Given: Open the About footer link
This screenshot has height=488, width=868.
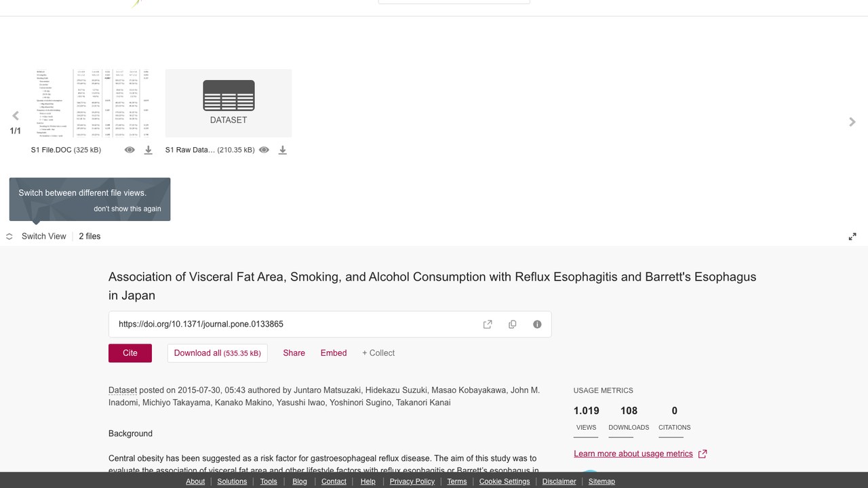Looking at the screenshot, I should tap(195, 481).
